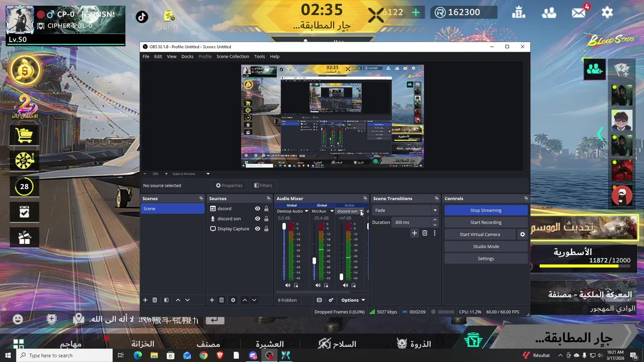Mute Desktop Audio speaker
The height and width of the screenshot is (362, 644).
(x=288, y=286)
